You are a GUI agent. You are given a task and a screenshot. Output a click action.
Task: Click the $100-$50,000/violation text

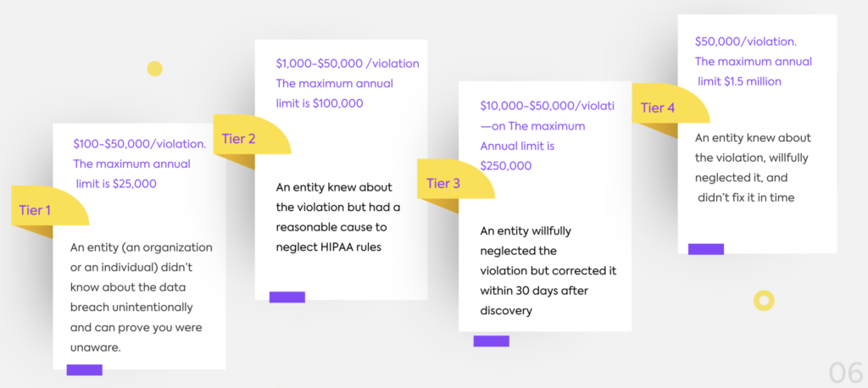[x=140, y=144]
